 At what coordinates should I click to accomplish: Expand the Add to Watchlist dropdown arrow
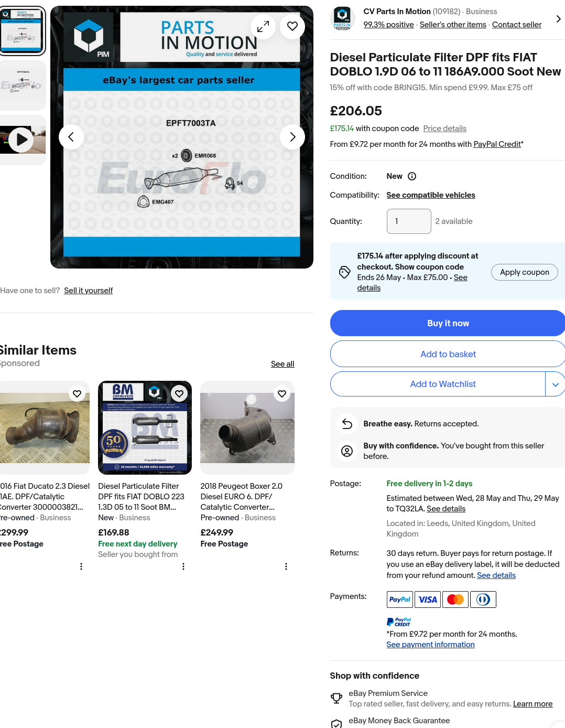[555, 384]
